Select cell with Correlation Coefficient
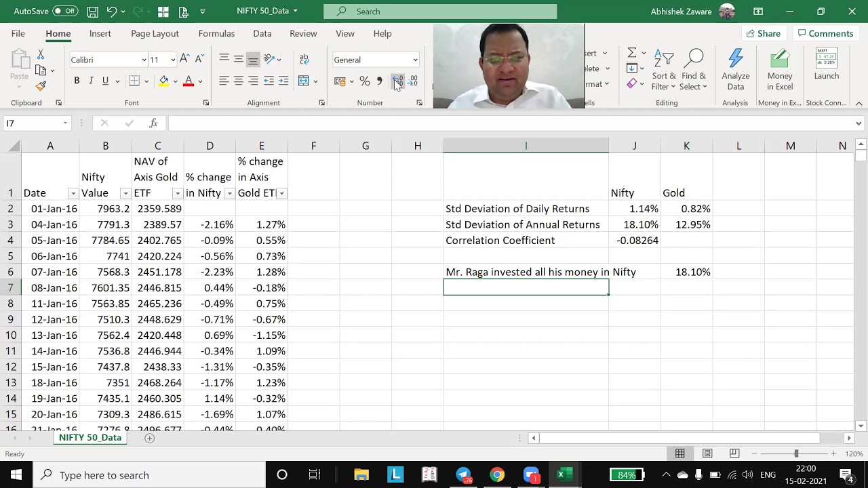This screenshot has height=488, width=868. tap(526, 241)
